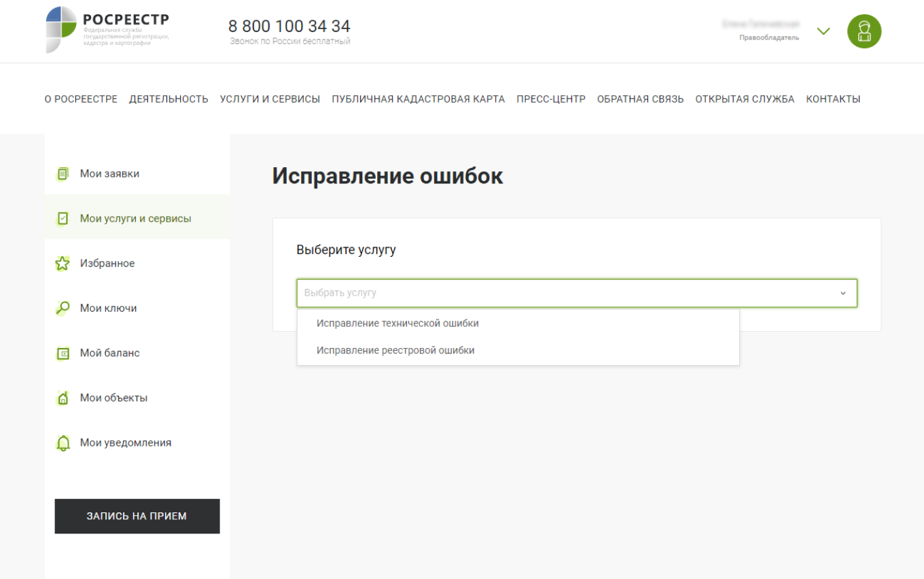The height and width of the screenshot is (579, 924).
Task: Click the Мои уведомления bell icon
Action: [63, 443]
